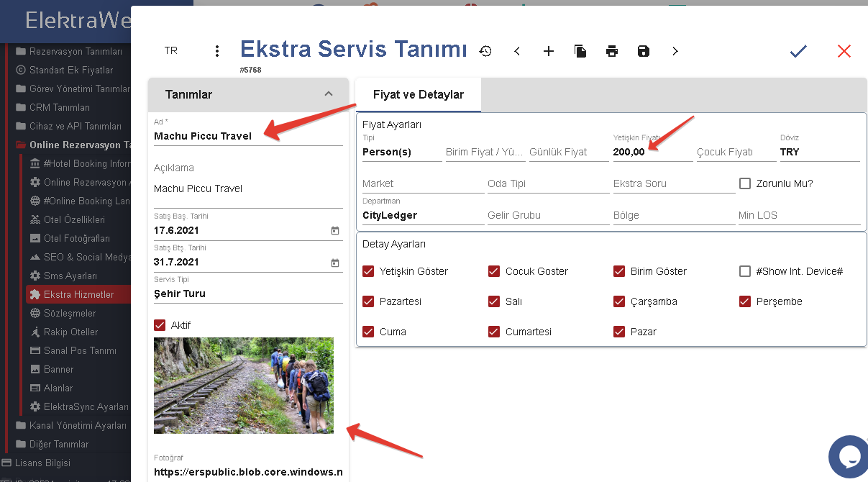Click the floppy disk save icon
The width and height of the screenshot is (868, 482).
coord(644,51)
